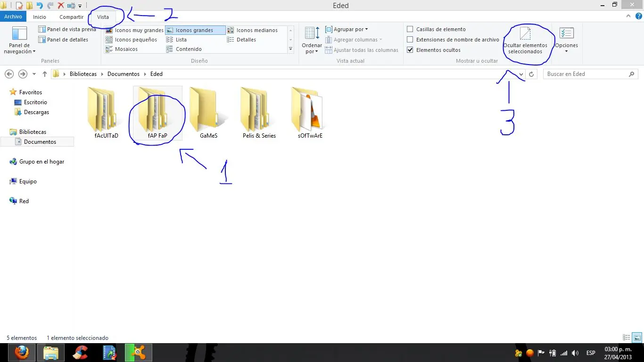644x362 pixels.
Task: Select the GaMeS folder
Action: pos(208,113)
